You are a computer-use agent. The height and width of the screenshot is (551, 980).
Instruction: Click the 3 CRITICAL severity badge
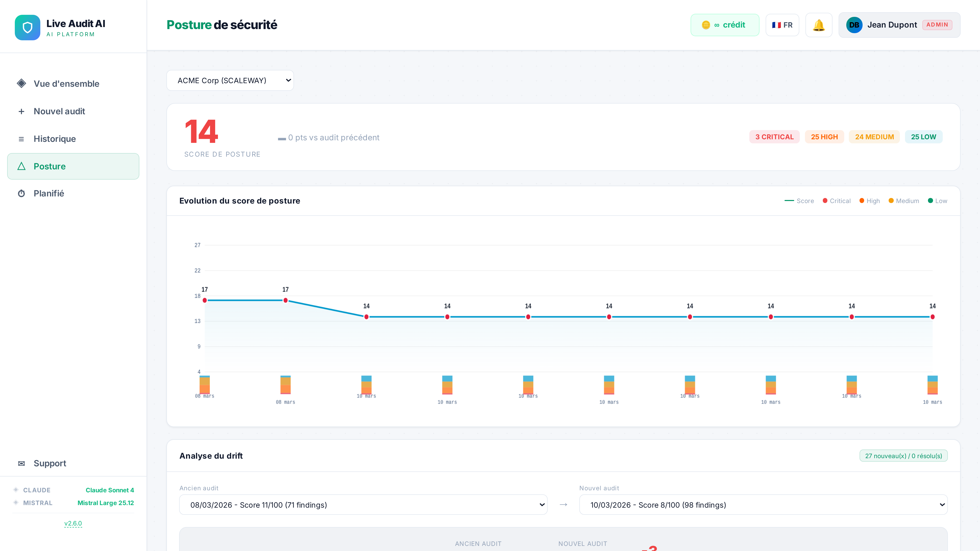point(774,137)
